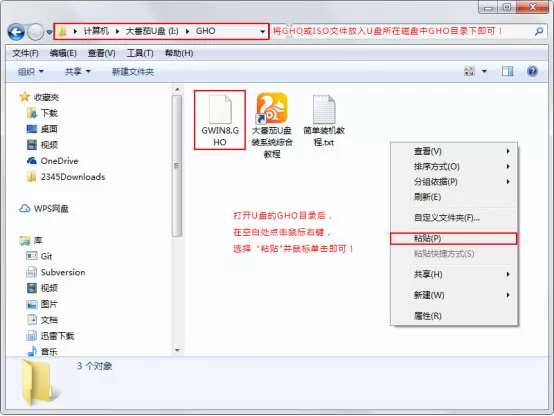This screenshot has height=416, width=554.
Task: Open 查看(V) submenu in context menu
Action: (454, 151)
